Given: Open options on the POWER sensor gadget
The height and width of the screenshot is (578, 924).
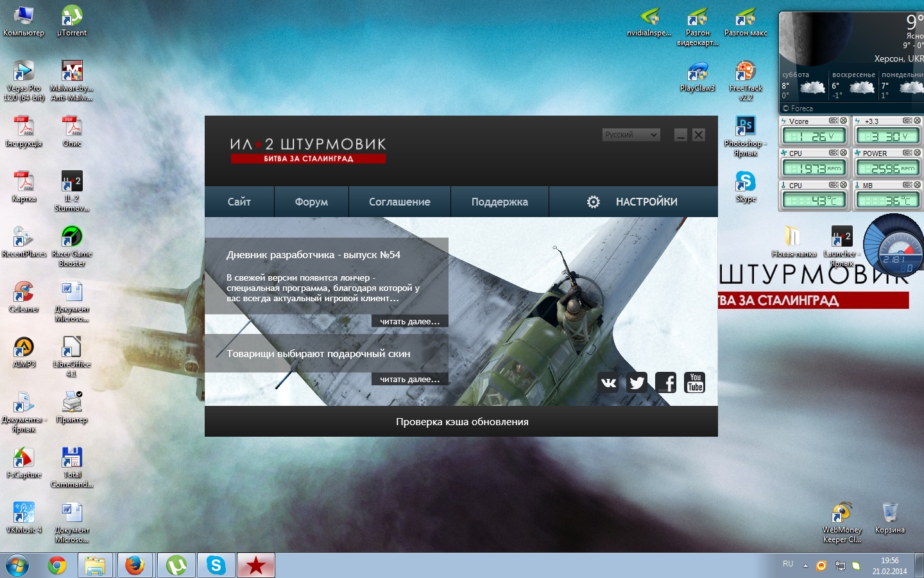Looking at the screenshot, I should tap(907, 153).
